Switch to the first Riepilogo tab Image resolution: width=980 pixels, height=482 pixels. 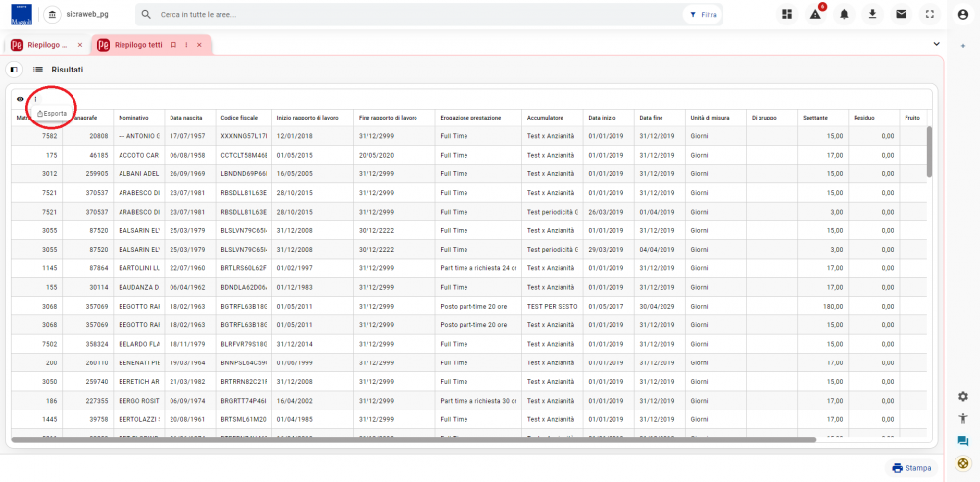pos(47,45)
